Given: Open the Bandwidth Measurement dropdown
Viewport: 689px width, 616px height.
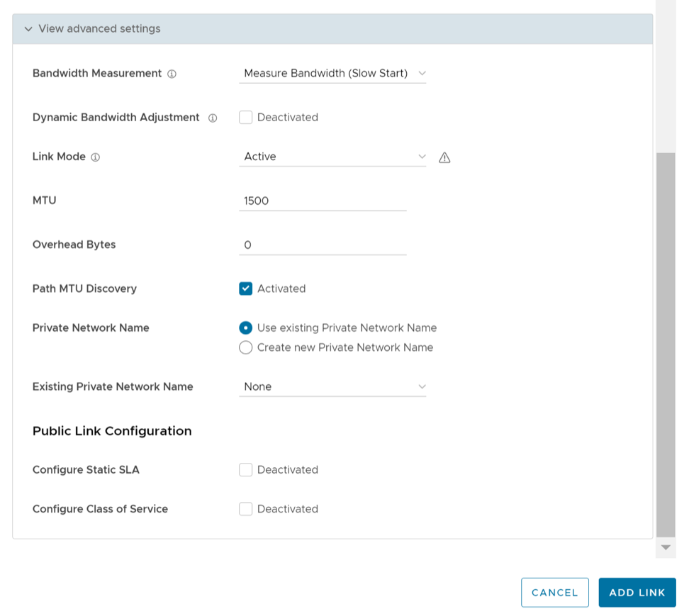Looking at the screenshot, I should click(332, 73).
